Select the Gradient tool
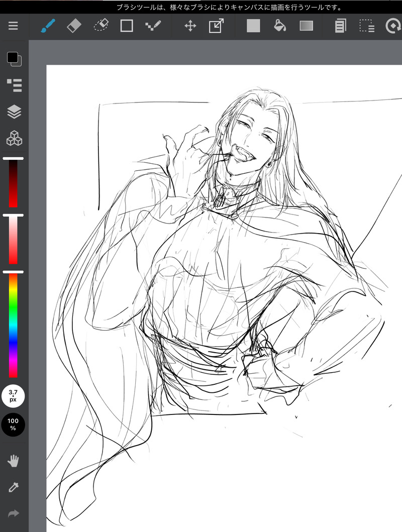Image resolution: width=402 pixels, height=532 pixels. click(307, 26)
